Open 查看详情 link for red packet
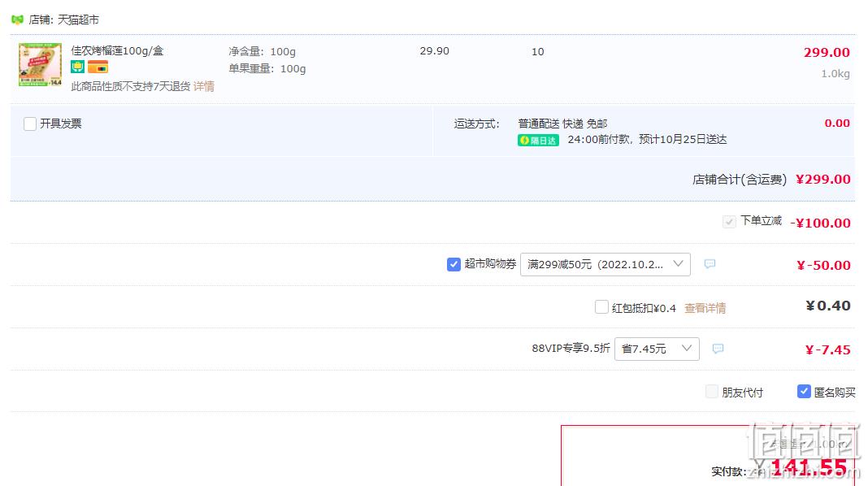 (x=705, y=308)
